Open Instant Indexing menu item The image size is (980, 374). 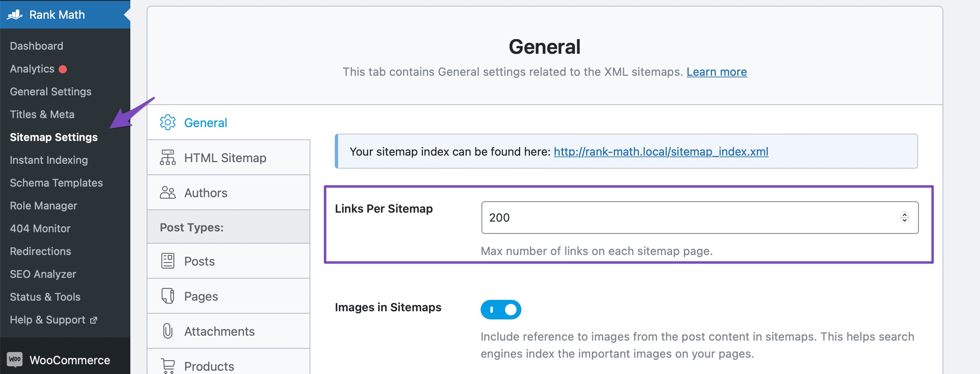tap(49, 160)
